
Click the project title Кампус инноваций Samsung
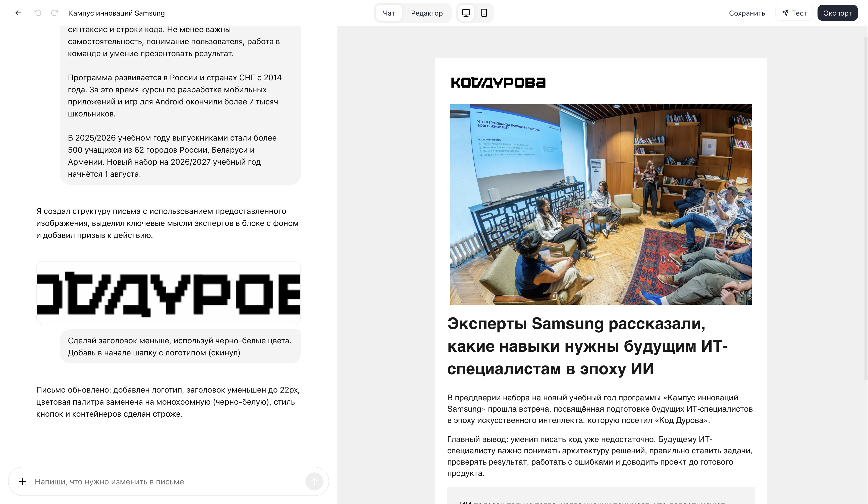coord(117,13)
